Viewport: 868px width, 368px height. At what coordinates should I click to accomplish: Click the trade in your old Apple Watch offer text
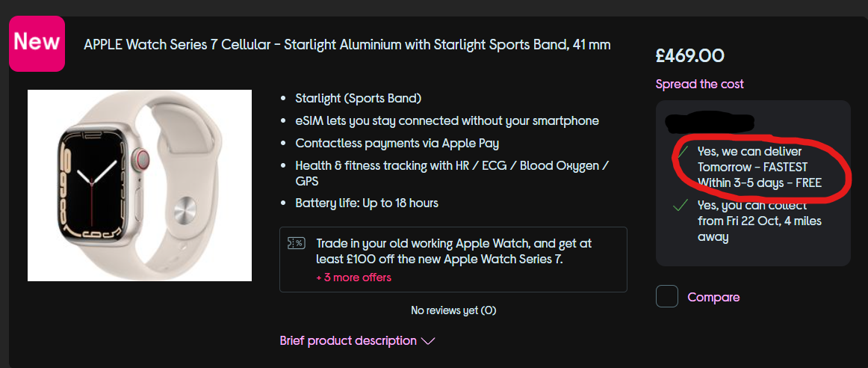click(x=454, y=251)
